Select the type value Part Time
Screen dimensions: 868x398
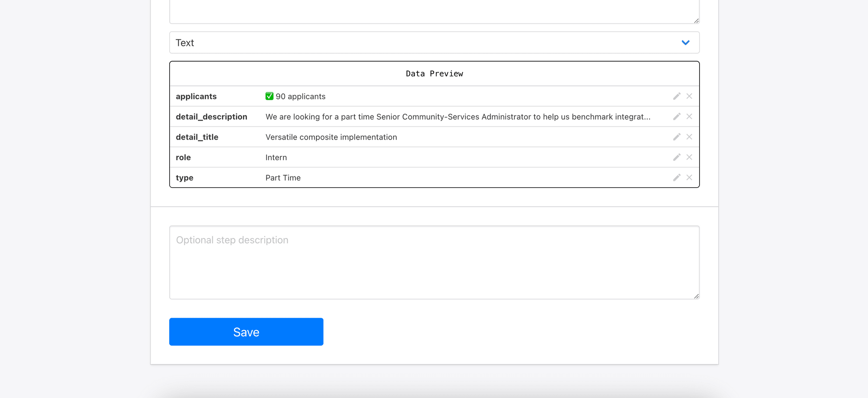point(283,178)
